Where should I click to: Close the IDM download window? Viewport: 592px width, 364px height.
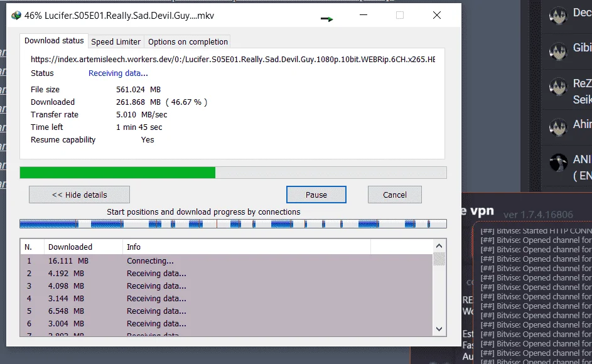point(437,15)
